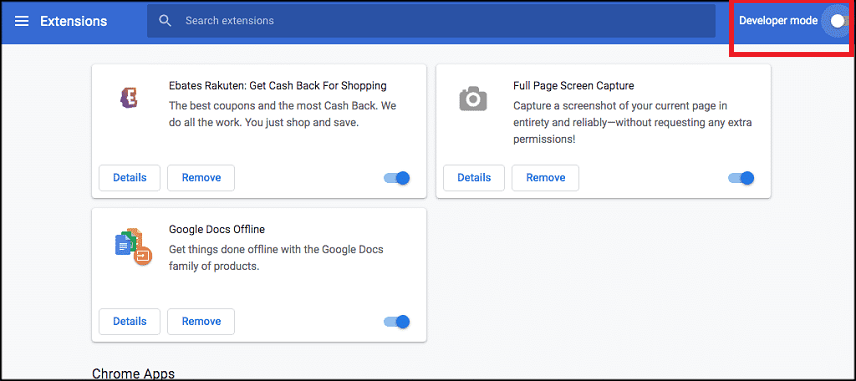Remove the Google Docs Offline extension
The image size is (856, 381).
(201, 322)
